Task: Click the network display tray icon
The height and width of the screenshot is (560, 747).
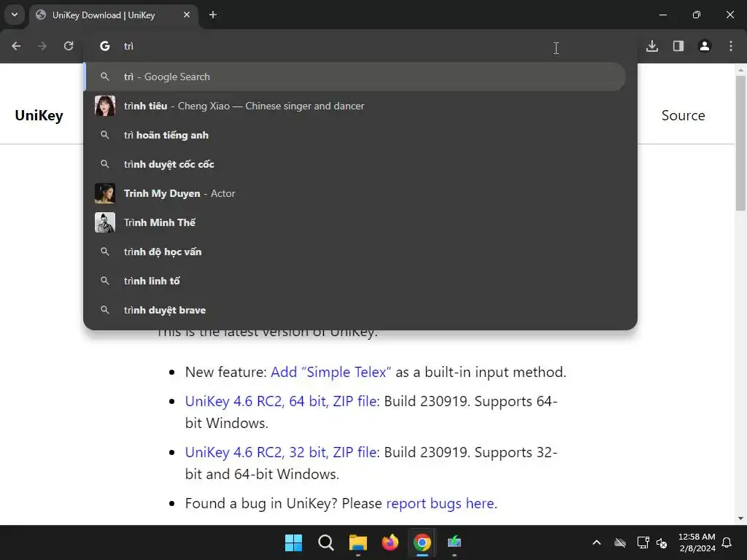Action: (x=643, y=542)
